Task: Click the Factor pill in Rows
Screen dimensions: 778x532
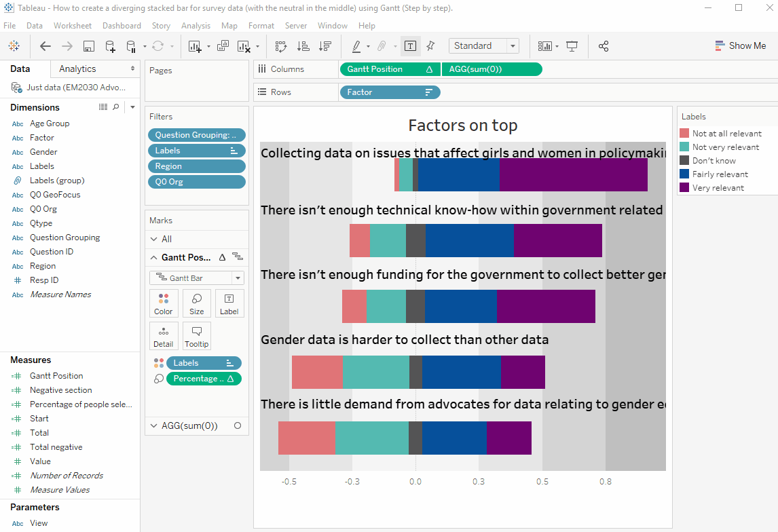Action: (x=390, y=92)
